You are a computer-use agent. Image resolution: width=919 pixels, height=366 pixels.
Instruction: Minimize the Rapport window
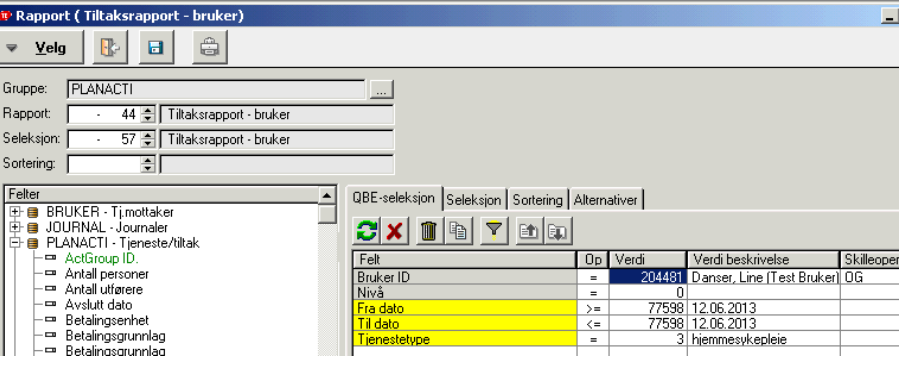coord(890,17)
